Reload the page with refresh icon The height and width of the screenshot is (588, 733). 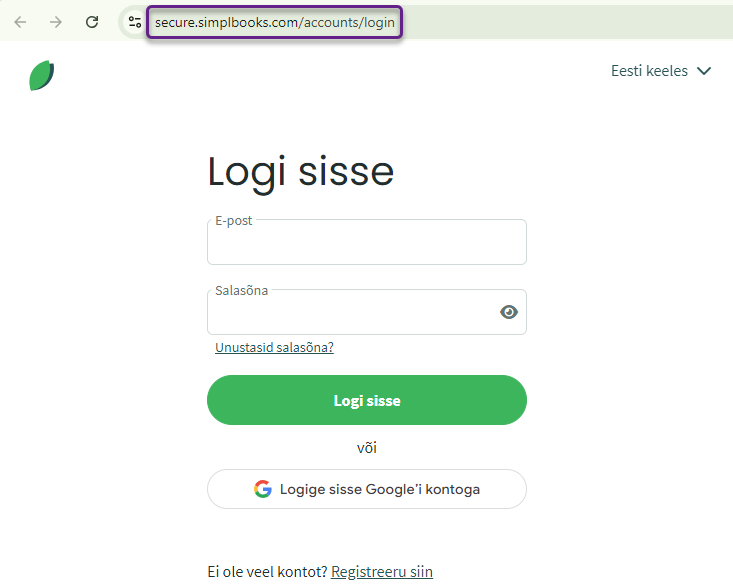(x=92, y=22)
